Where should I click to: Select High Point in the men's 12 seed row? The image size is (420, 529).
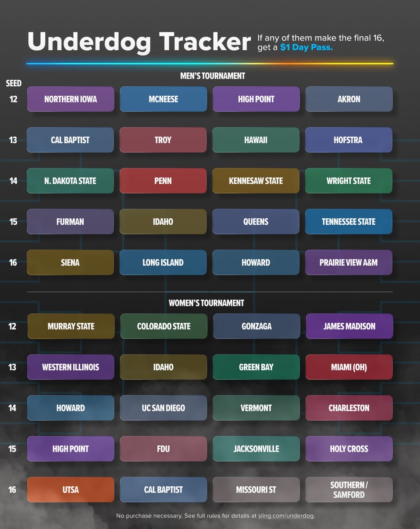pos(256,99)
